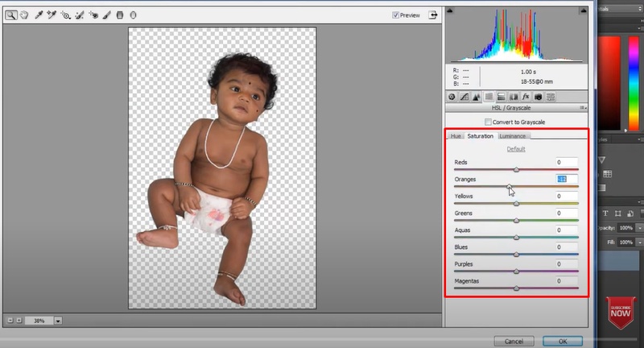Click the Yellows saturation value field
Screen dimensions: 644x348
pos(567,196)
